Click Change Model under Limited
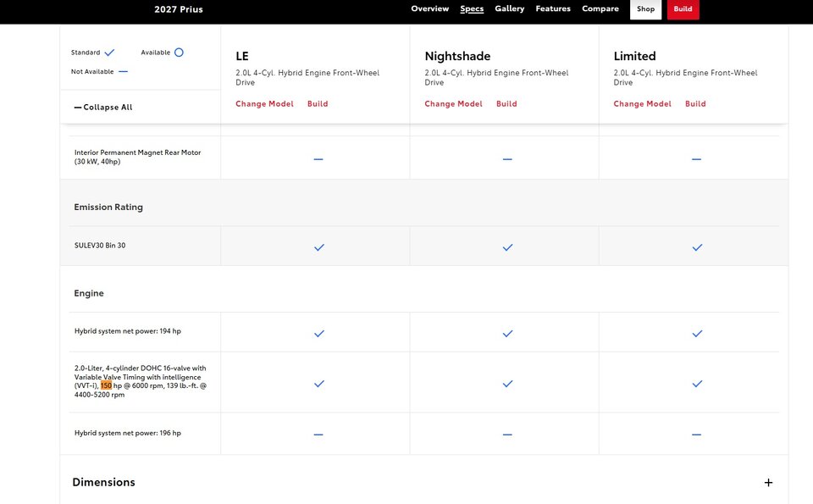 click(x=643, y=103)
